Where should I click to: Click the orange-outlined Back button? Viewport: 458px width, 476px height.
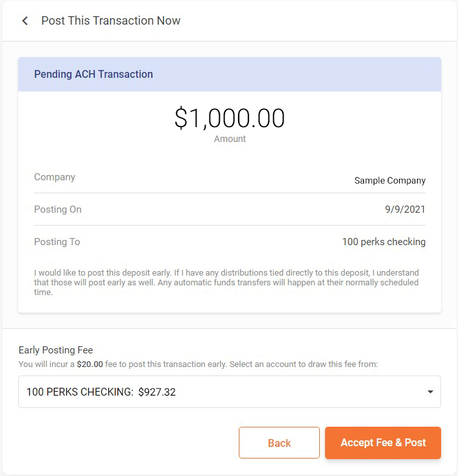click(279, 443)
